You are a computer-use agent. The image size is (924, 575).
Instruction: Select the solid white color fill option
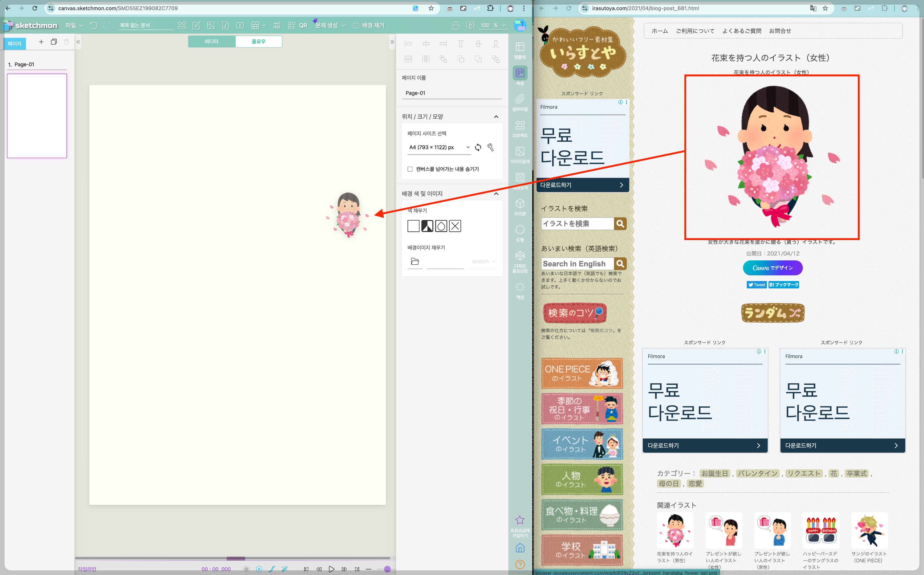[413, 226]
